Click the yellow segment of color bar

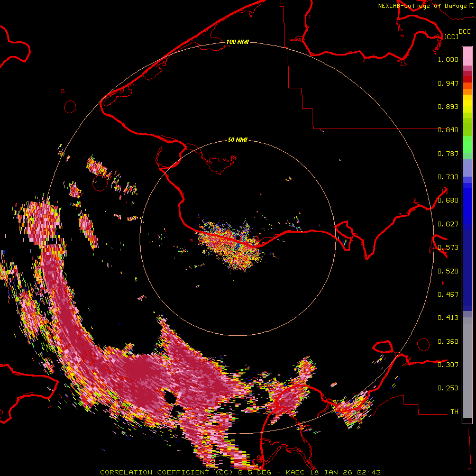click(x=467, y=104)
